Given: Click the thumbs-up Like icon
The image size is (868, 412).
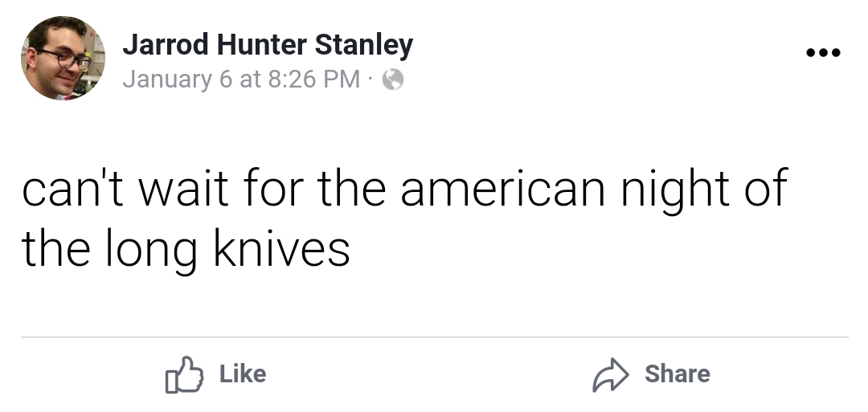Looking at the screenshot, I should click(184, 375).
